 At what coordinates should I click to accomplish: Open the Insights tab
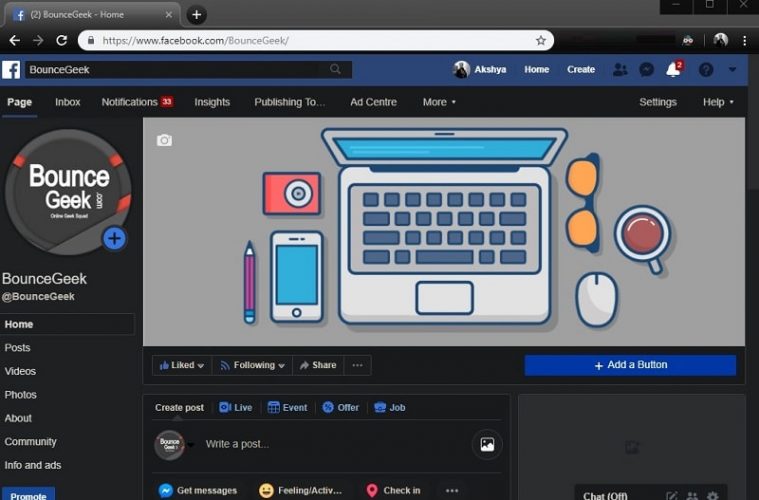(212, 102)
